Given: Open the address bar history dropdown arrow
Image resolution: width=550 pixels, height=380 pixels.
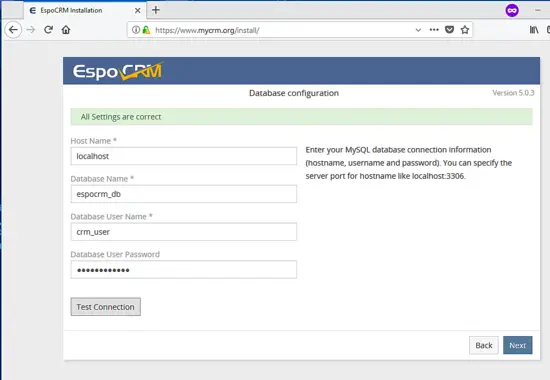Looking at the screenshot, I should pos(418,30).
